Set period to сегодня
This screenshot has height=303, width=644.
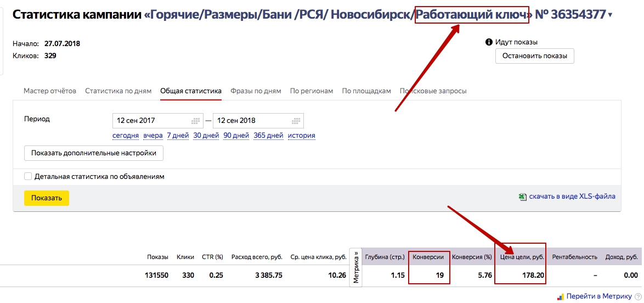coord(125,135)
